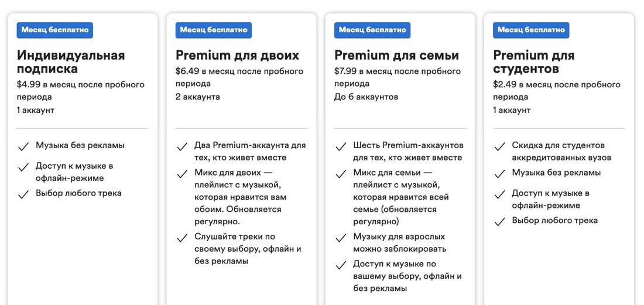
Task: Choose the "Premium для студентов" plan heading
Action: pyautogui.click(x=533, y=62)
